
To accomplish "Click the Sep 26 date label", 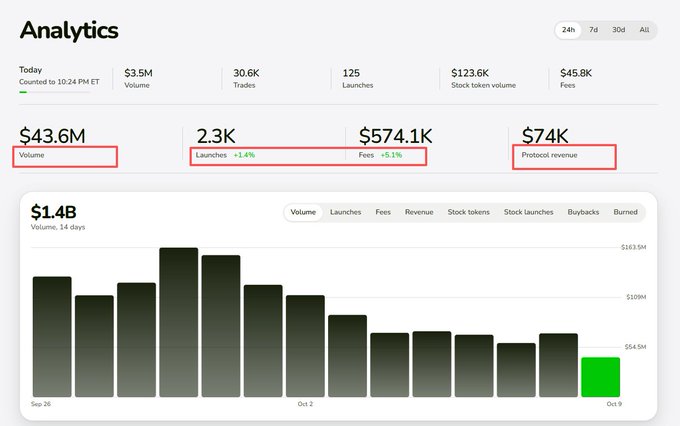I will (41, 404).
